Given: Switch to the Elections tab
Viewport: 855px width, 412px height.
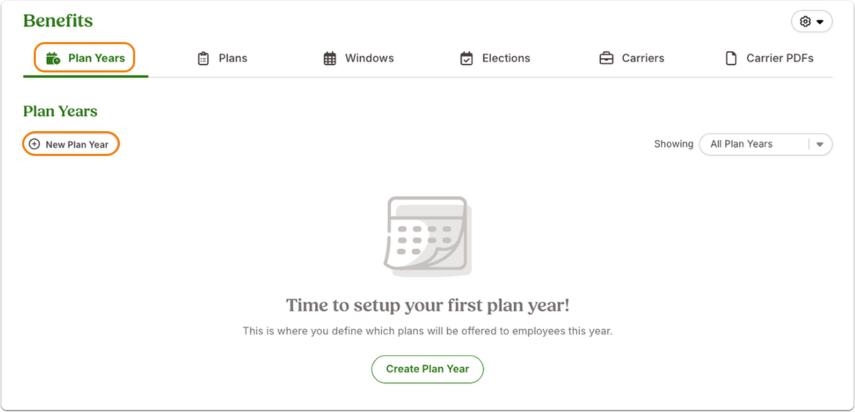Looking at the screenshot, I should [495, 58].
